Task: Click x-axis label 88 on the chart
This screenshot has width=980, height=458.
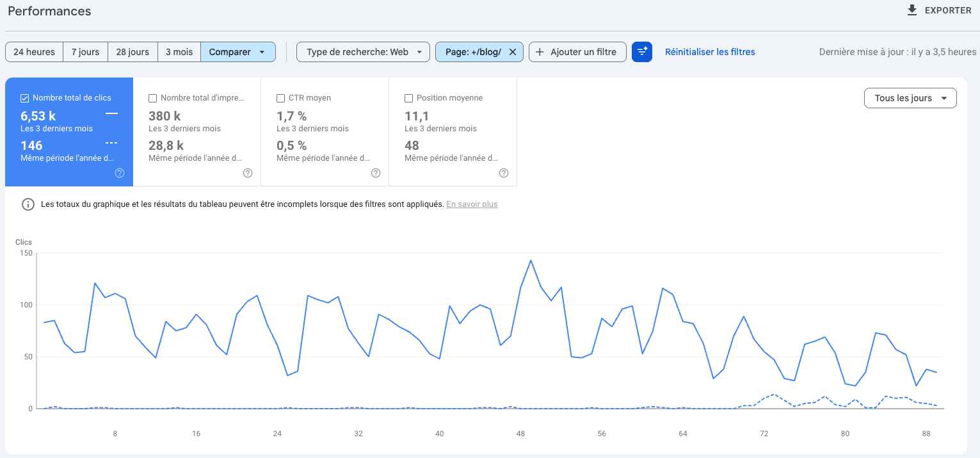Action: pyautogui.click(x=926, y=434)
